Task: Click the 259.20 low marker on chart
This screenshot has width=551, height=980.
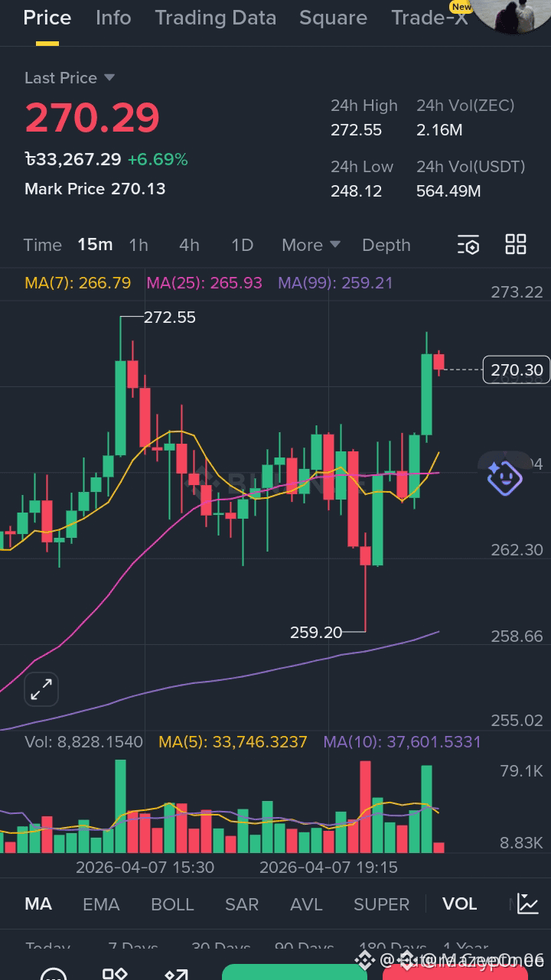Action: 316,633
